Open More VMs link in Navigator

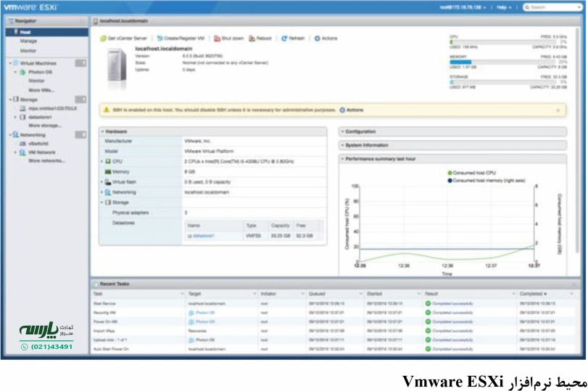pos(41,90)
